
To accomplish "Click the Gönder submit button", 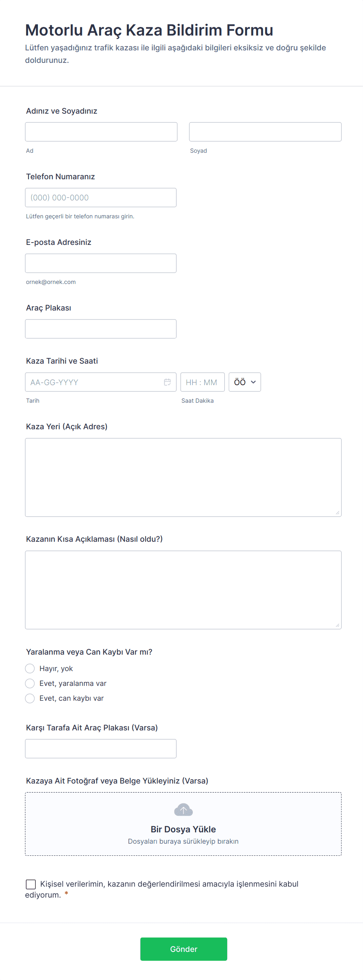I will (184, 949).
